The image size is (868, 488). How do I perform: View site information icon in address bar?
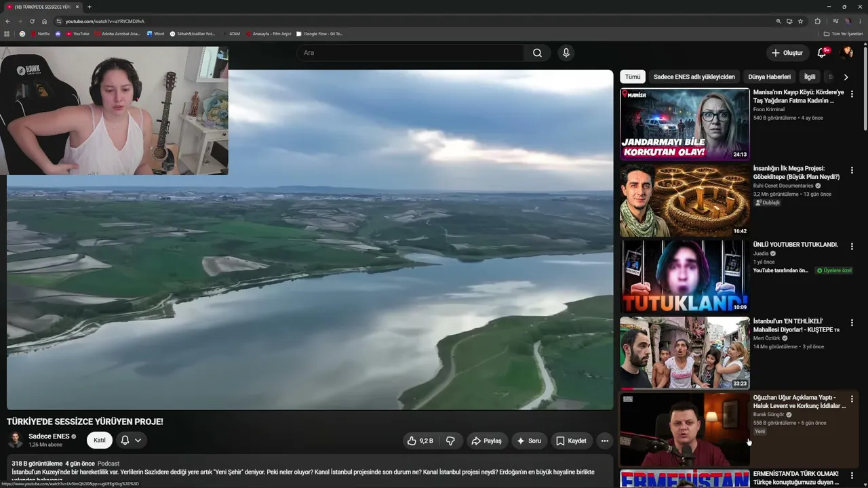[59, 21]
